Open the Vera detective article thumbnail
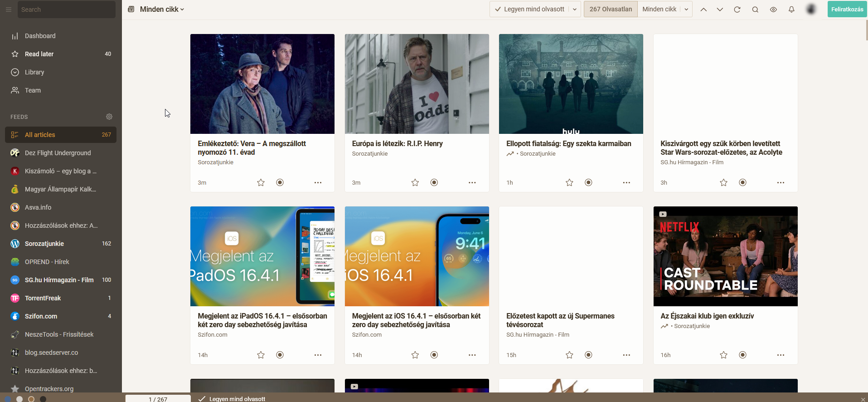This screenshot has width=868, height=402. [x=262, y=84]
